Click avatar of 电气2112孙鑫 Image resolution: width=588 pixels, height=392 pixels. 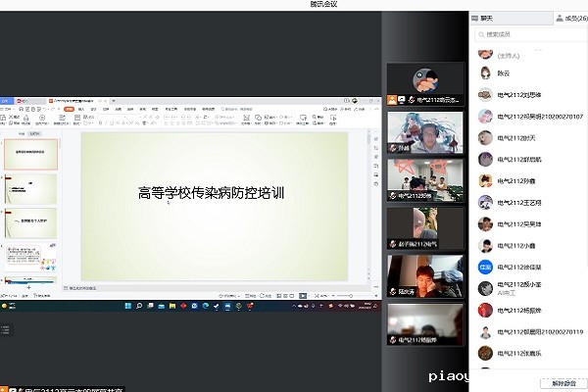484,180
